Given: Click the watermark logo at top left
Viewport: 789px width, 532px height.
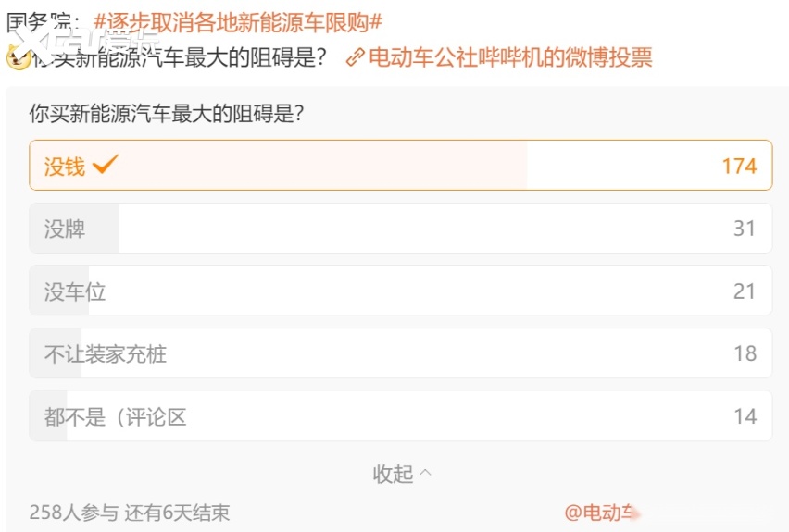Looking at the screenshot, I should click(83, 40).
